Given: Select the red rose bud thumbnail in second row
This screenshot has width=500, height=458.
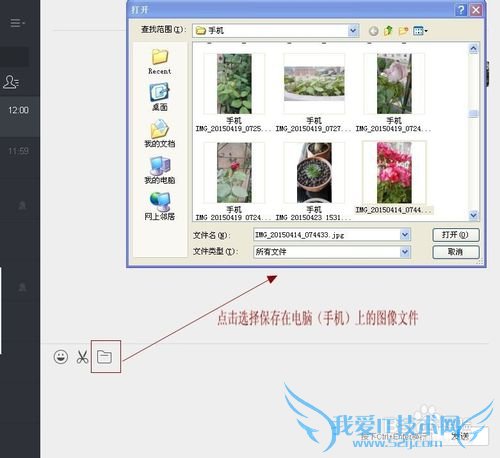Looking at the screenshot, I should (x=234, y=173).
